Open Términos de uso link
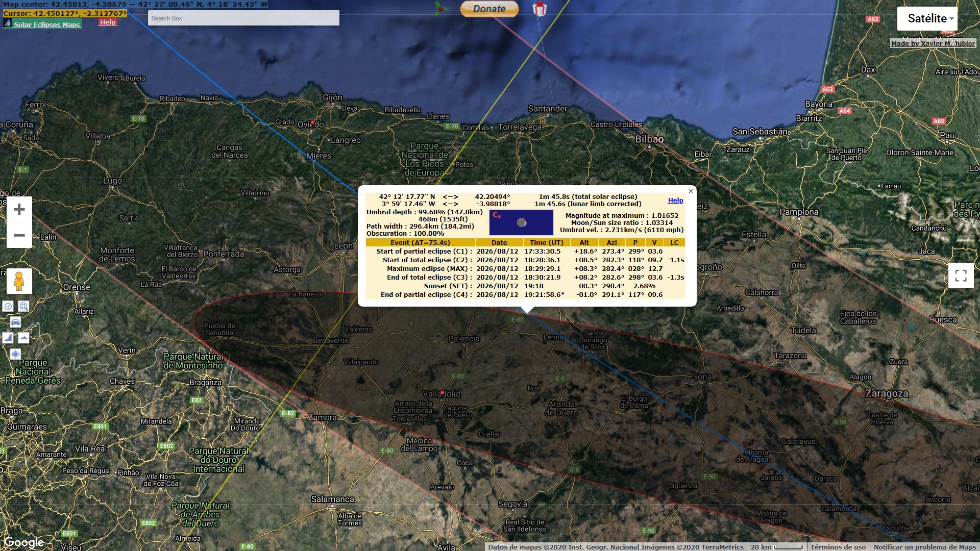The height and width of the screenshot is (551, 980). pyautogui.click(x=838, y=547)
